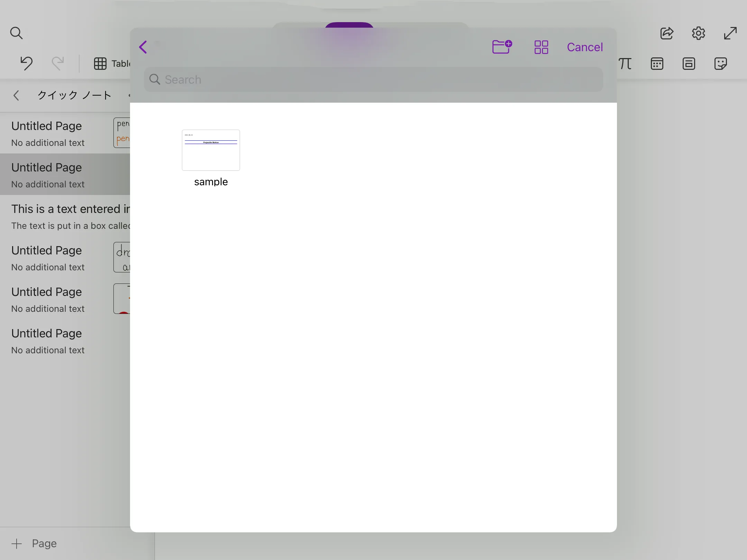This screenshot has width=747, height=560.
Task: Collapse the sidebar next to クイックノート
Action: 16,95
